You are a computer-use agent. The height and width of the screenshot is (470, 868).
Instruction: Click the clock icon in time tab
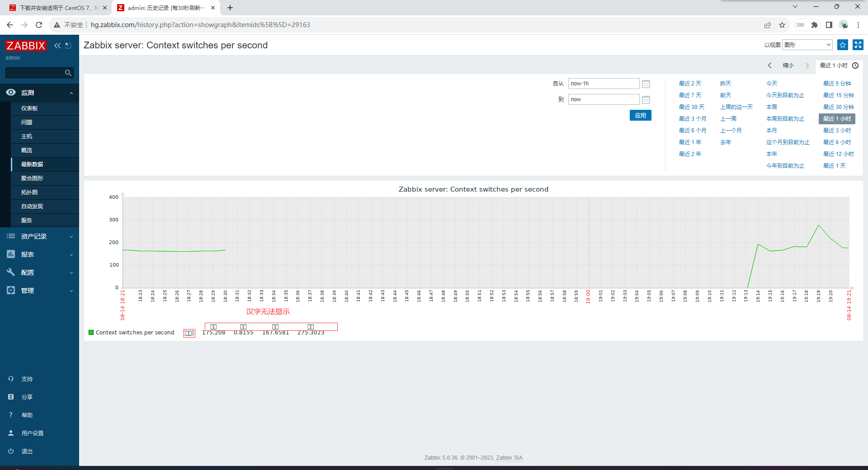tap(855, 66)
